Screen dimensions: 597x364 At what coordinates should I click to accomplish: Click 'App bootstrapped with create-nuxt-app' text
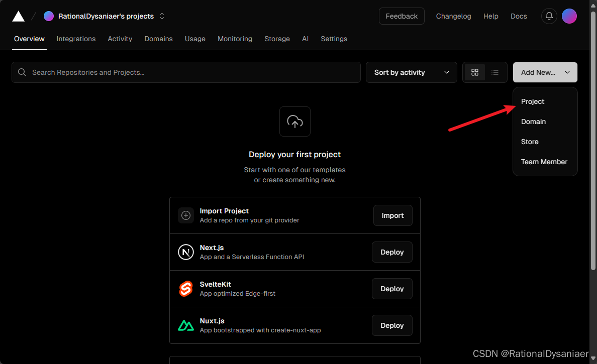tap(260, 330)
